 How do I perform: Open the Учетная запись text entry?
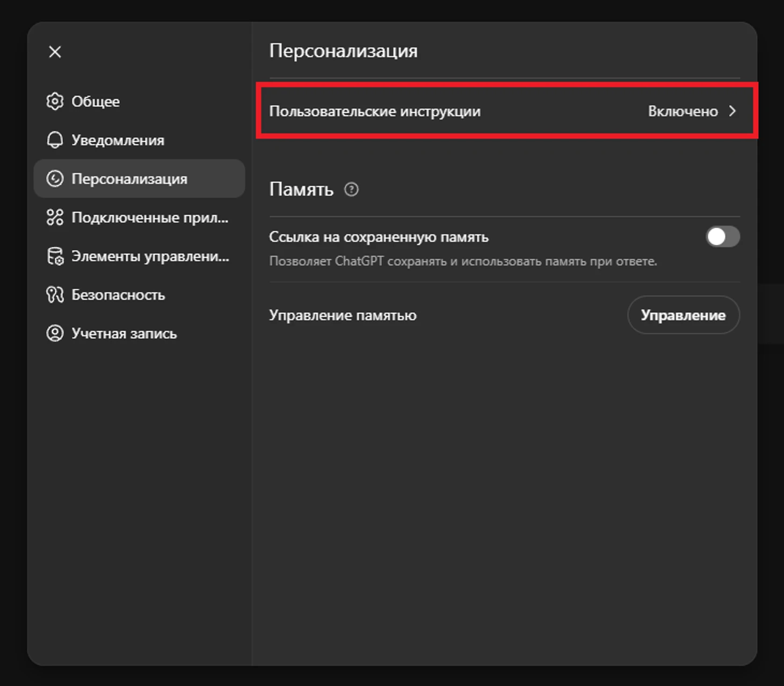pos(124,333)
